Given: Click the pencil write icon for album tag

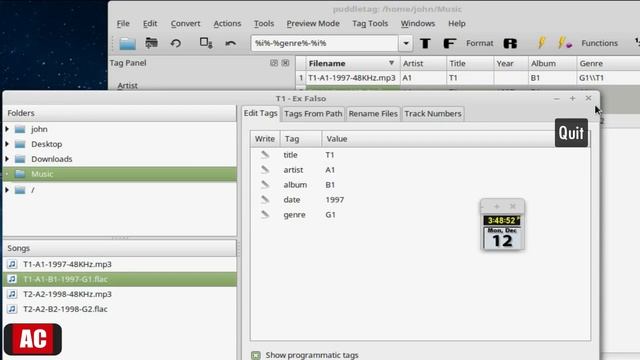Looking at the screenshot, I should coord(265,184).
